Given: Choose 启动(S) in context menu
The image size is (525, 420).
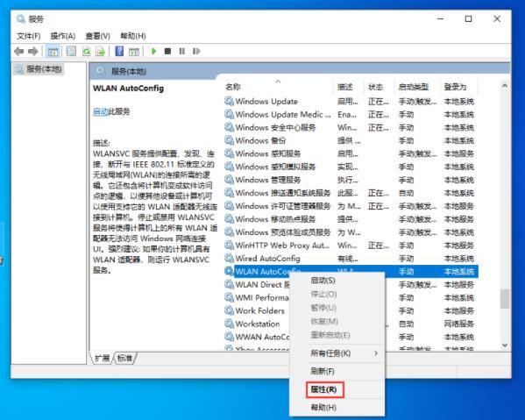Looking at the screenshot, I should point(323,281).
